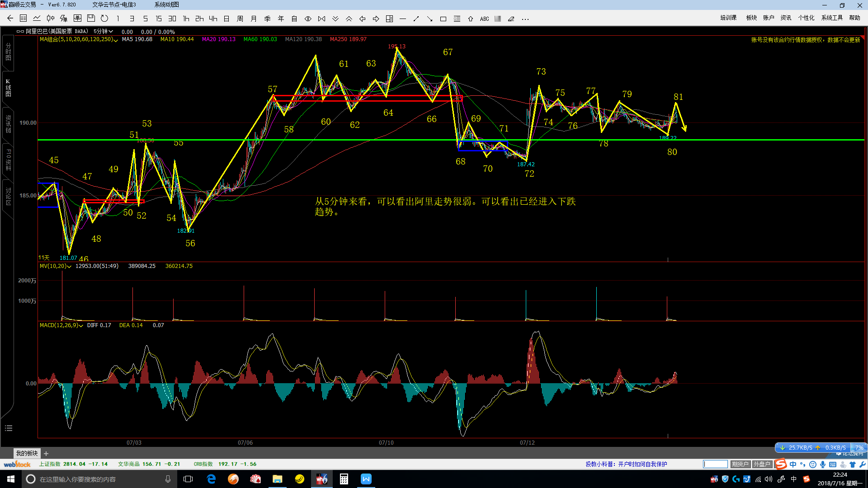This screenshot has height=488, width=868.
Task: Open the 培训课 menu
Action: (728, 18)
